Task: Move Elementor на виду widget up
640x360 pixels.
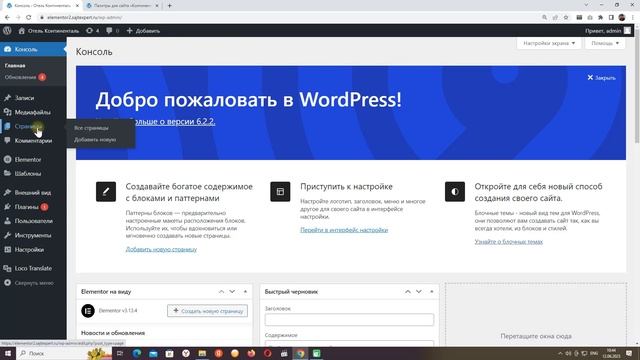Action: coord(221,291)
